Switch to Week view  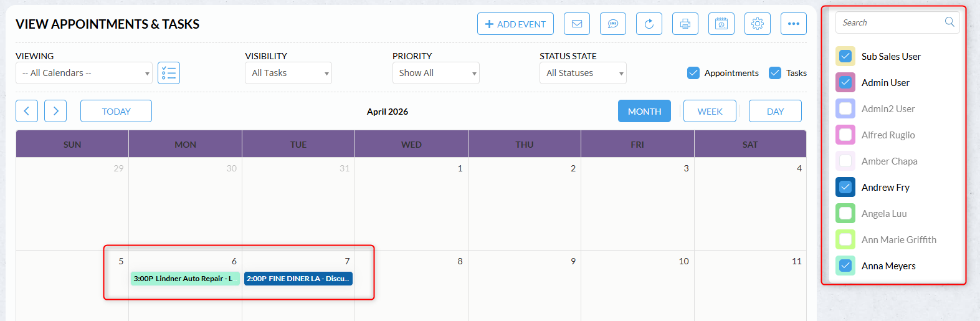710,111
